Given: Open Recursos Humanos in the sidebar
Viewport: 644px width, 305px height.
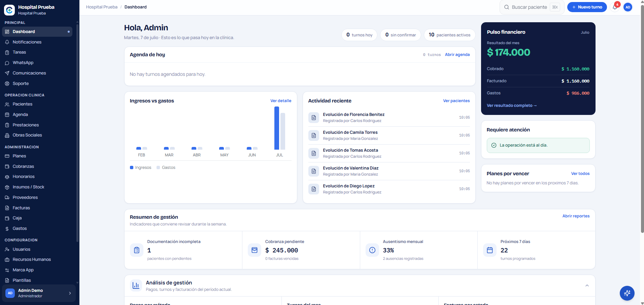Looking at the screenshot, I should click(x=37, y=260).
